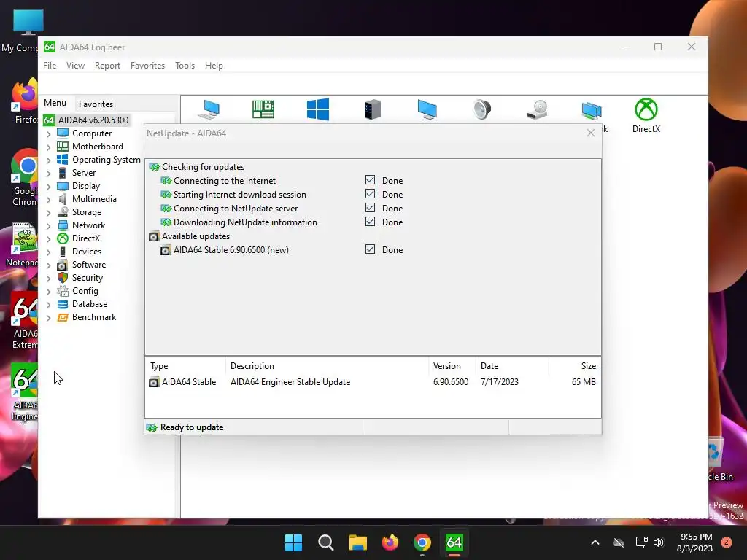This screenshot has width=747, height=560.
Task: Open the Help menu
Action: [x=214, y=65]
